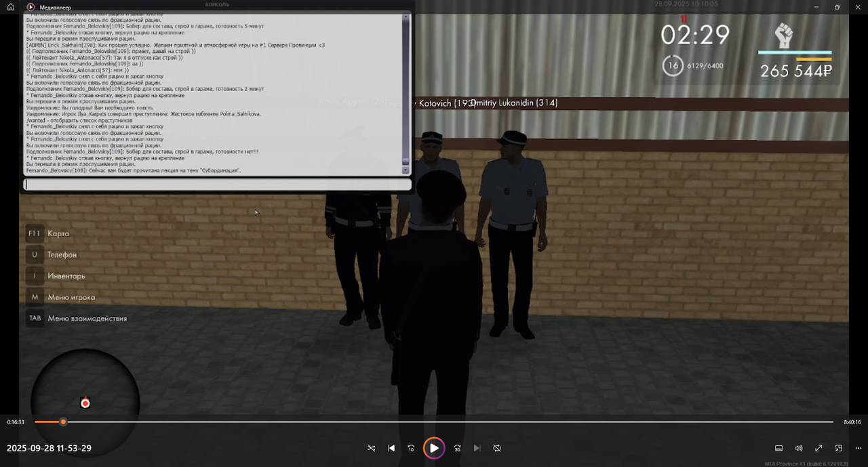Viewport: 868px width, 467px height.
Task: Click the TAB key icon
Action: pos(34,318)
